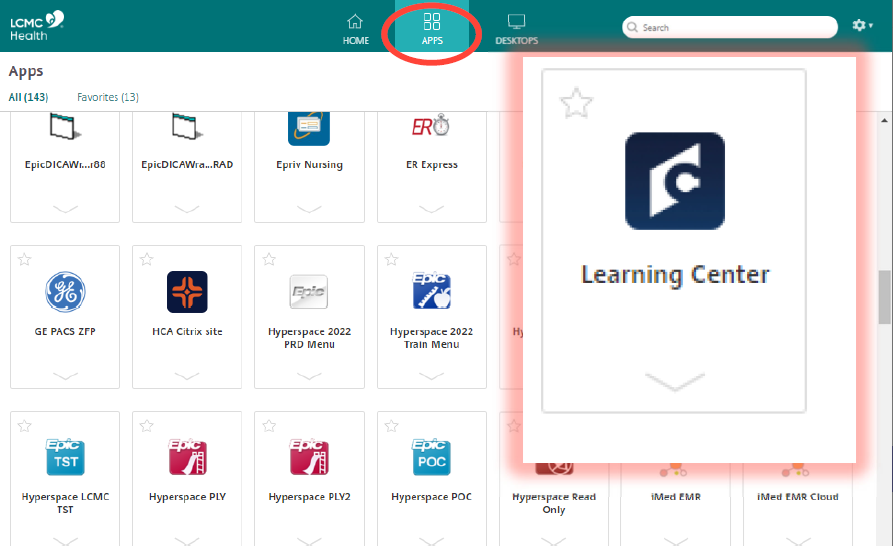The height and width of the screenshot is (557, 893).
Task: Click the Search input field
Action: coord(735,27)
